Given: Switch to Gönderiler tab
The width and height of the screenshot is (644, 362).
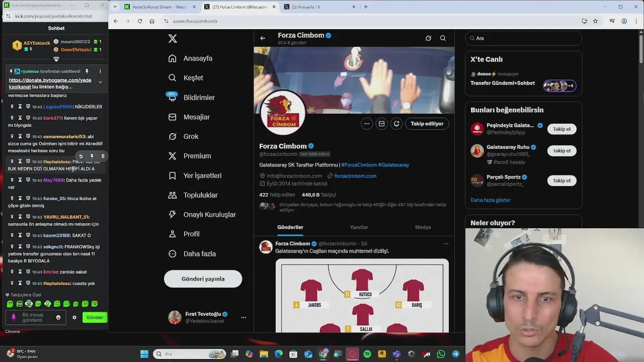Looking at the screenshot, I should click(x=290, y=227).
